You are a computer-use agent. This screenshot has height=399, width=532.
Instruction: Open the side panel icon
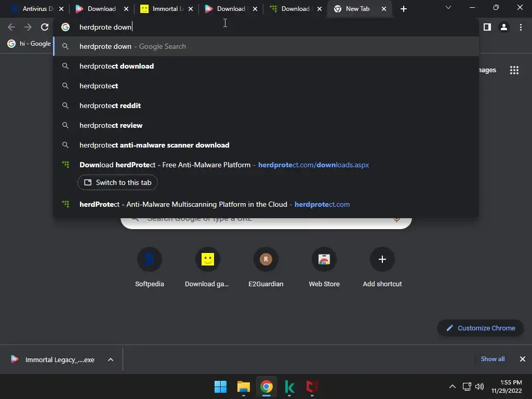pyautogui.click(x=487, y=27)
